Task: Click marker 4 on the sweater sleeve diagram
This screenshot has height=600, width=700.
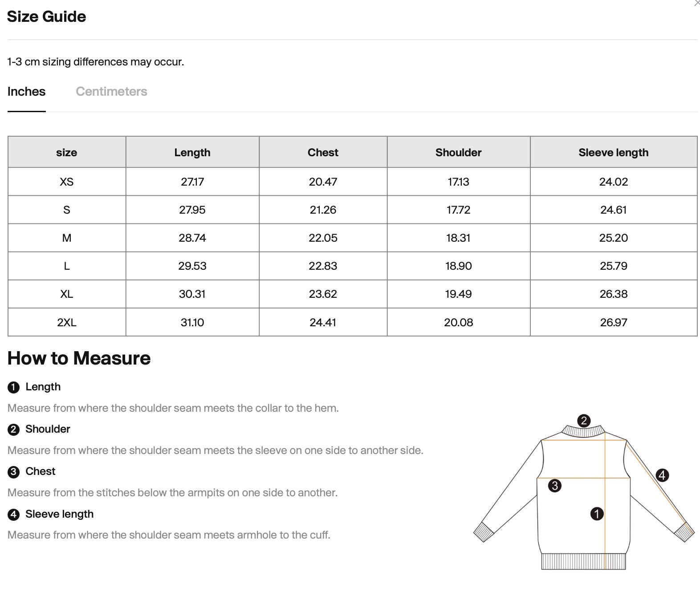Action: pyautogui.click(x=662, y=475)
